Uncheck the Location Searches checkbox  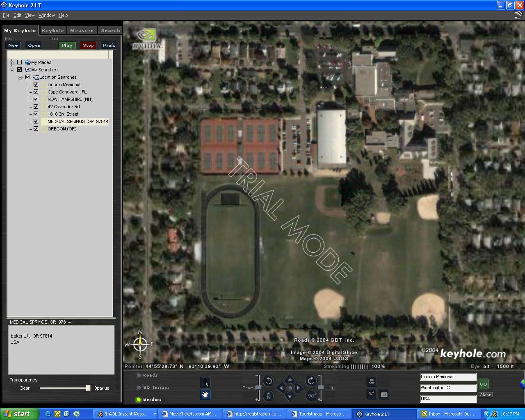click(x=27, y=77)
